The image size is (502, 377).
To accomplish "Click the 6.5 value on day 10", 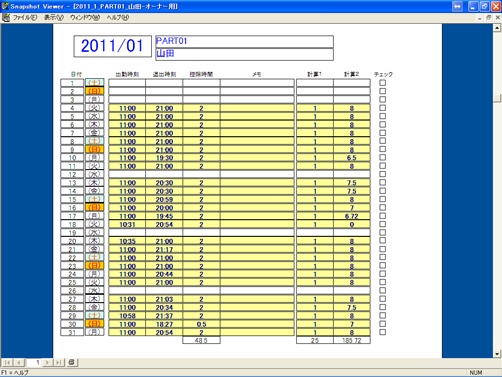I will point(352,158).
